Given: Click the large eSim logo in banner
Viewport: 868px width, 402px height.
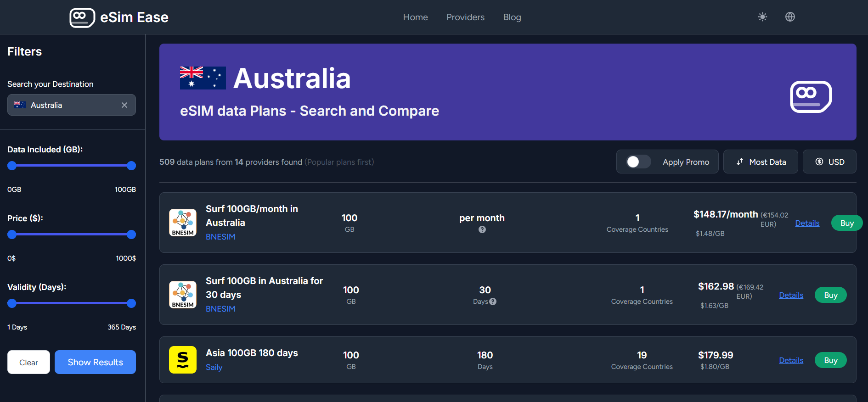Looking at the screenshot, I should click(811, 97).
